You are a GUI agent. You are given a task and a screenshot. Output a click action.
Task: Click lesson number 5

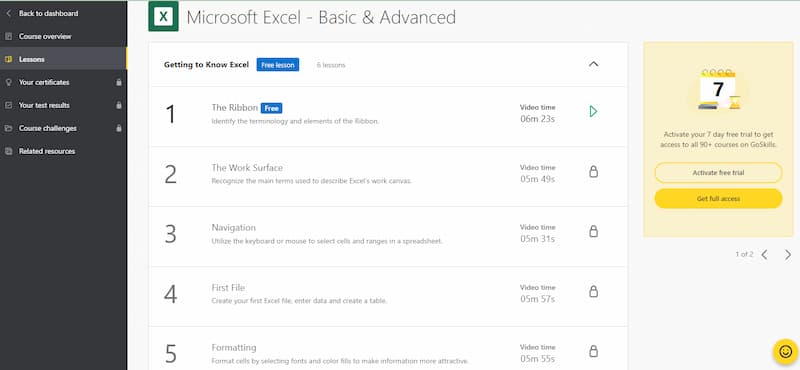pos(170,354)
